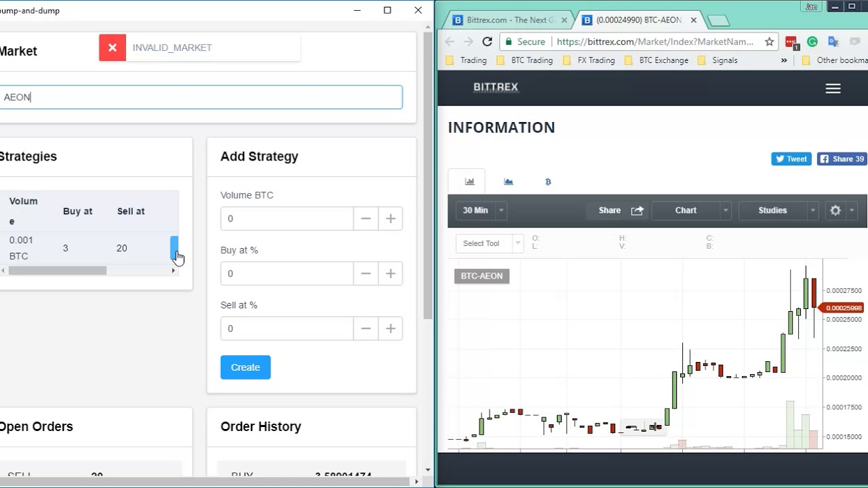Decrease Sell at % with minus button
The image size is (868, 488).
pos(366,328)
